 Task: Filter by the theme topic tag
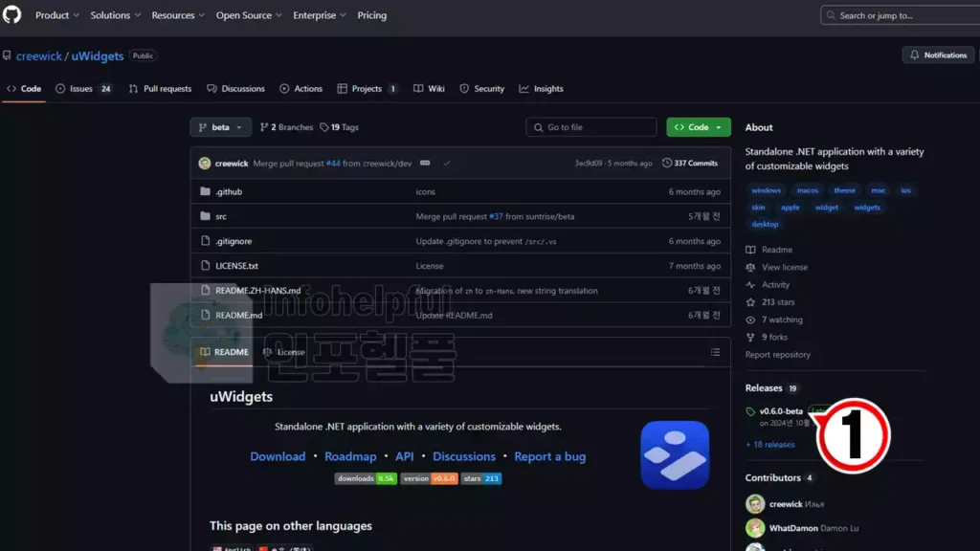click(844, 190)
